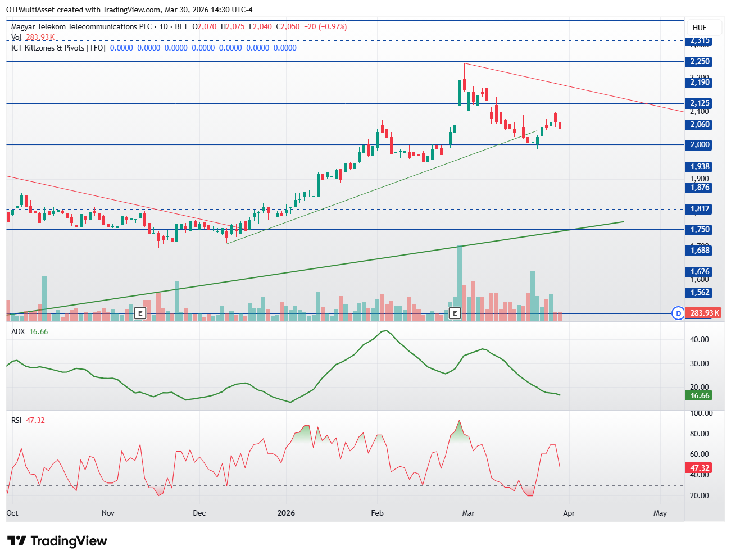Image resolution: width=731 pixels, height=560 pixels.
Task: Click the change value −20 (−0.97%)
Action: (x=325, y=26)
